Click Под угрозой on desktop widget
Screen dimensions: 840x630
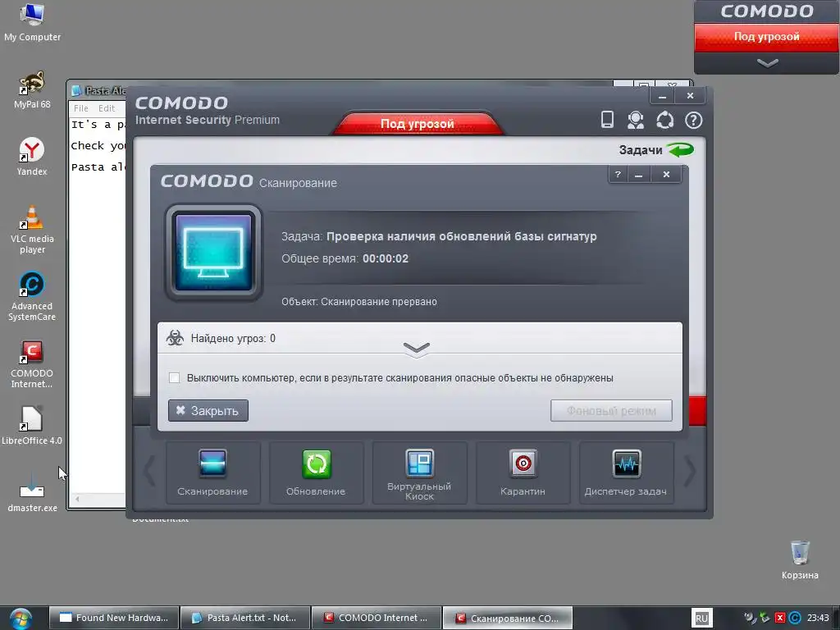click(x=767, y=37)
